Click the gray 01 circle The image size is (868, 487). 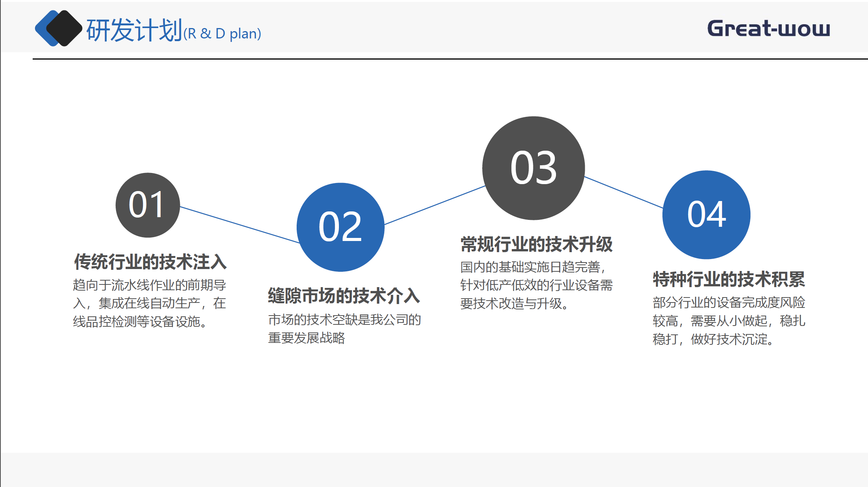pyautogui.click(x=148, y=205)
